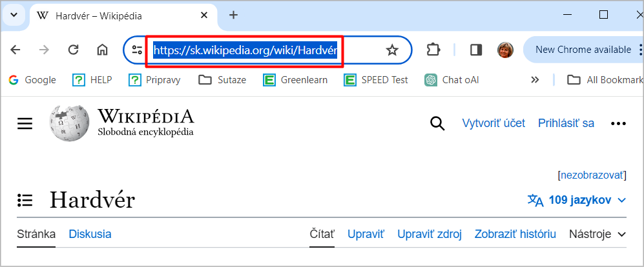Go to the browser home page

coord(102,50)
